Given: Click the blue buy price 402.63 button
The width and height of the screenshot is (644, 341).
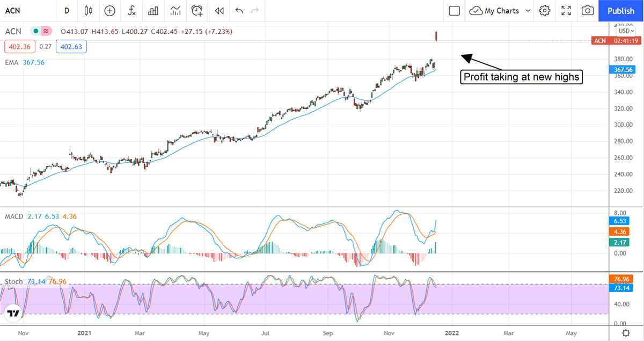Looking at the screenshot, I should [x=71, y=47].
